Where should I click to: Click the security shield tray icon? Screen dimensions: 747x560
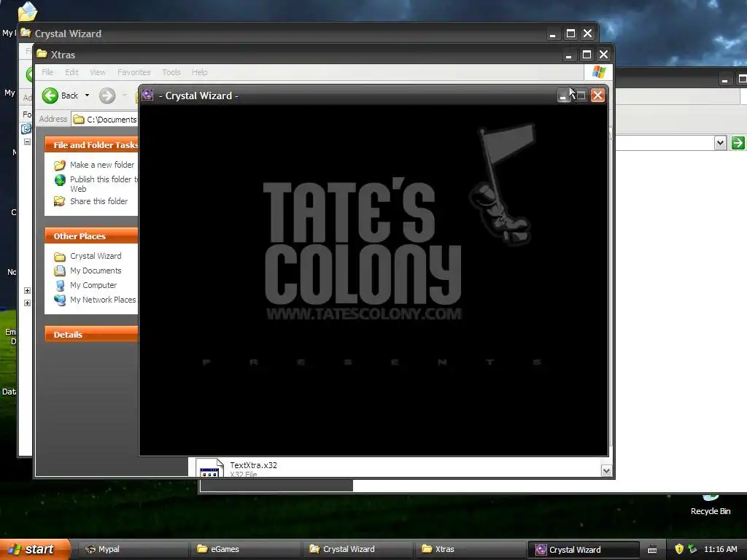click(679, 549)
